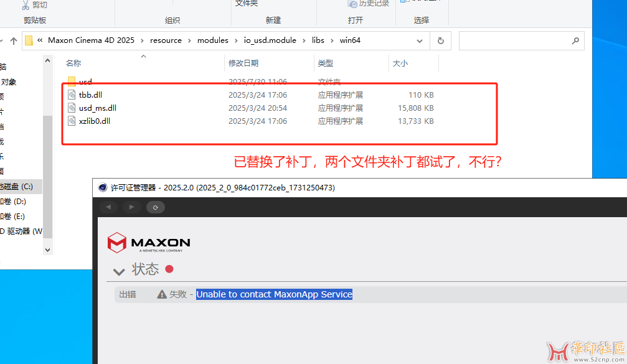Click usd_ms.dll size 15,808 KB cell

tap(416, 108)
